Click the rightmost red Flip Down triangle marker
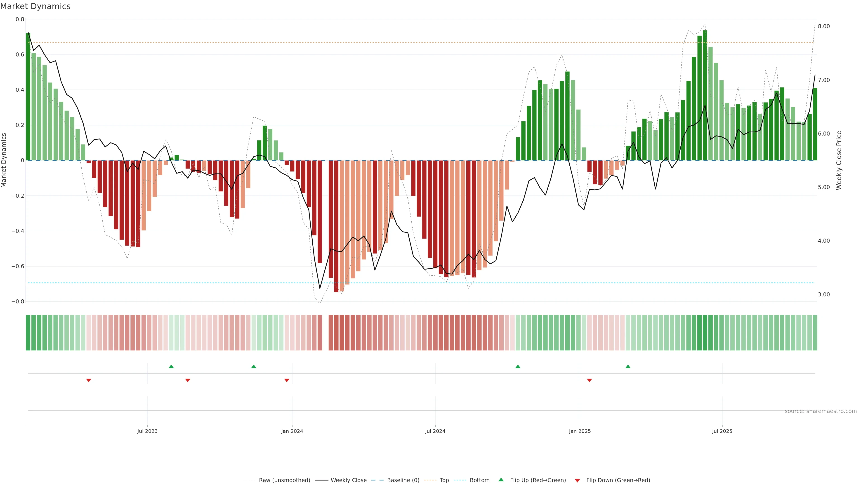This screenshot has width=868, height=488. coord(589,380)
